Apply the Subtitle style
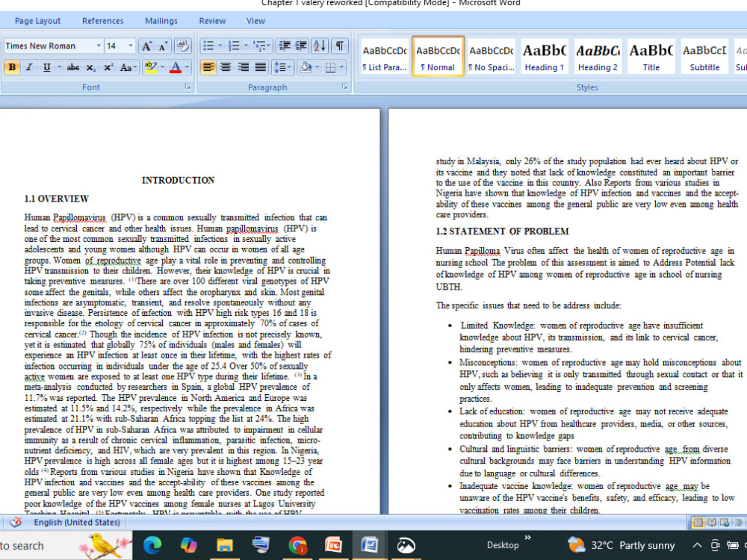The width and height of the screenshot is (747, 560). coord(704,57)
